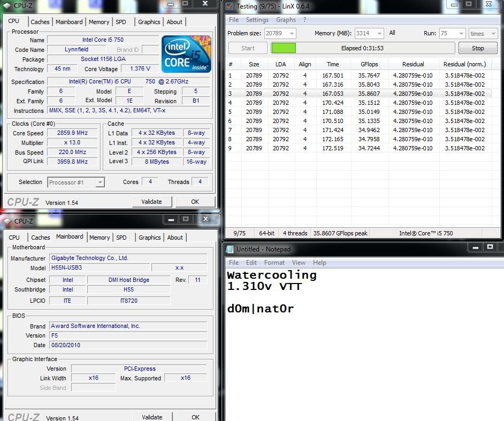504x421 pixels.
Task: Click OK in the CPU-Z processor window
Action: pos(195,202)
